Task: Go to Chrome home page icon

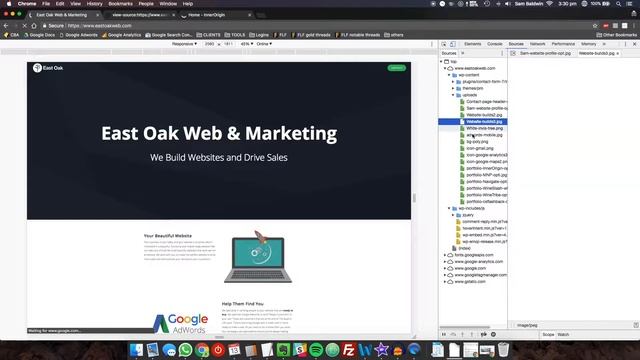Action: click(x=34, y=26)
